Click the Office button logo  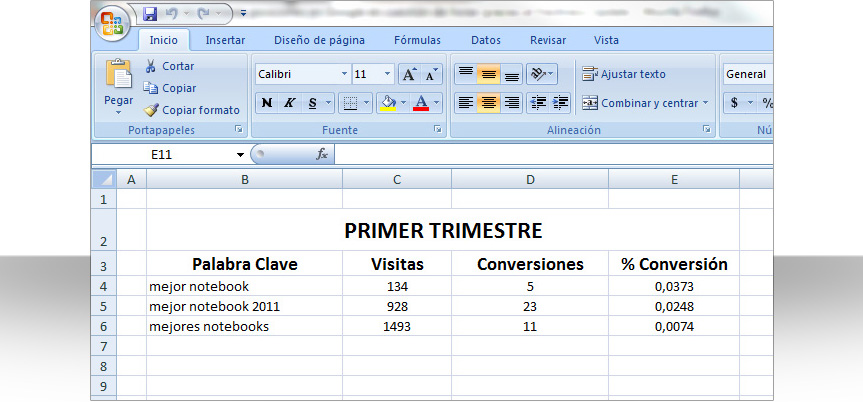[113, 22]
